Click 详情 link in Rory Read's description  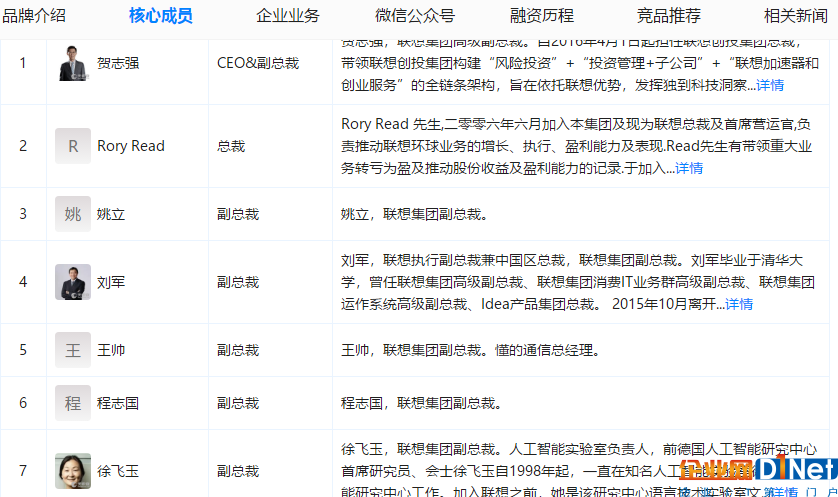click(x=689, y=168)
